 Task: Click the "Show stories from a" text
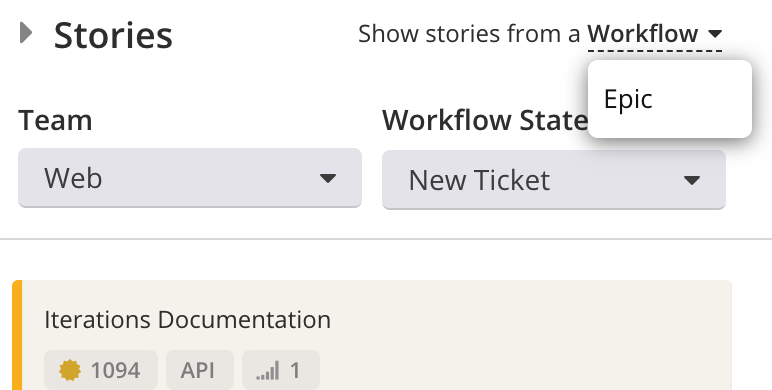pos(469,34)
